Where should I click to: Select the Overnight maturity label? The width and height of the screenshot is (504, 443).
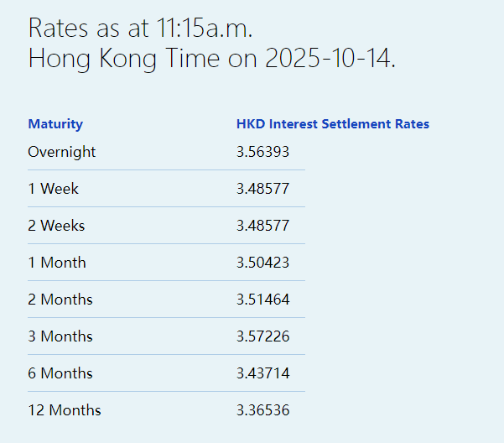62,152
